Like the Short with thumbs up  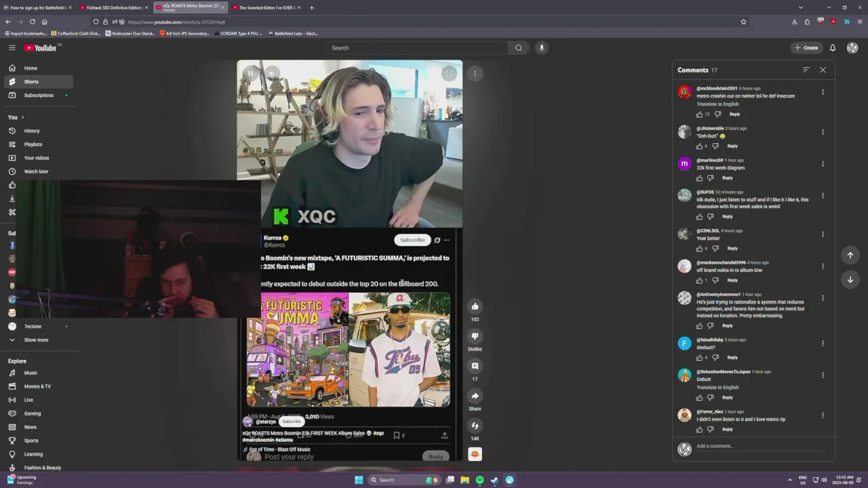475,306
